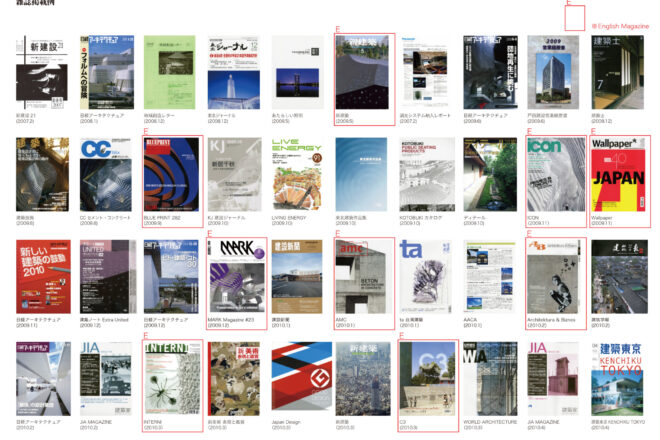Select the BLUEPRINT 282 magazine cover
The width and height of the screenshot is (660, 440).
coord(172,172)
